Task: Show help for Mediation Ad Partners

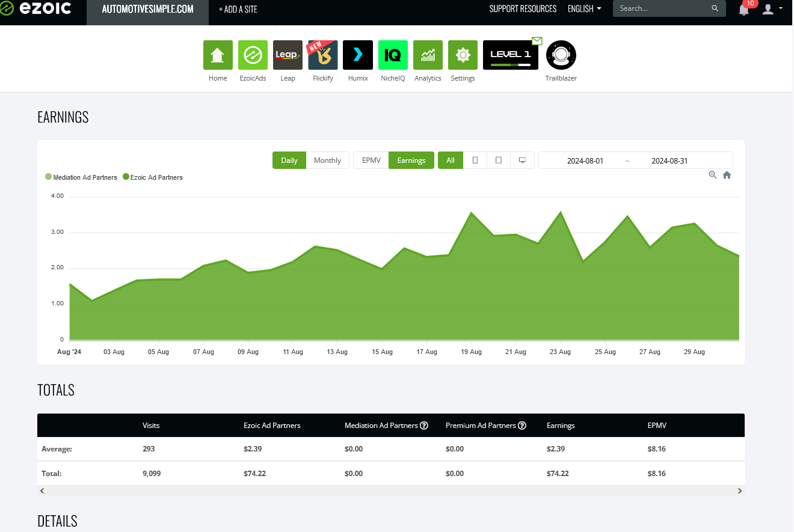Action: pyautogui.click(x=424, y=426)
